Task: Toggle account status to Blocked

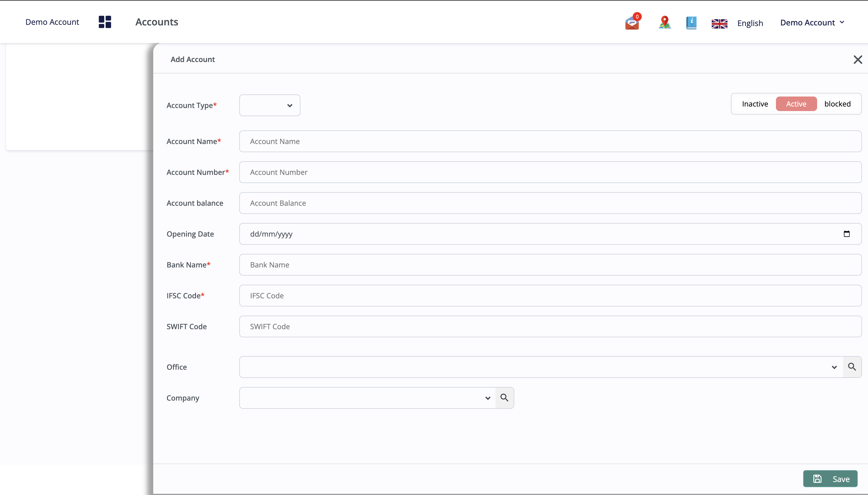Action: tap(838, 104)
